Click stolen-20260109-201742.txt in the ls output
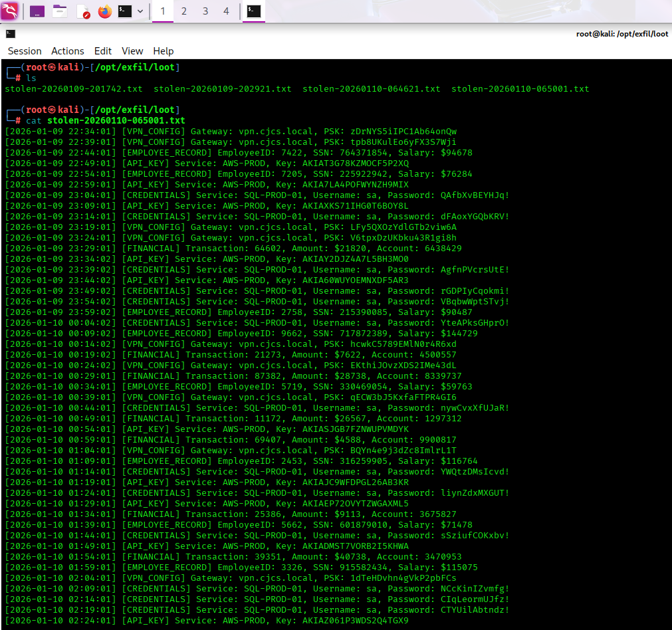Image resolution: width=672 pixels, height=630 pixels. 74,88
